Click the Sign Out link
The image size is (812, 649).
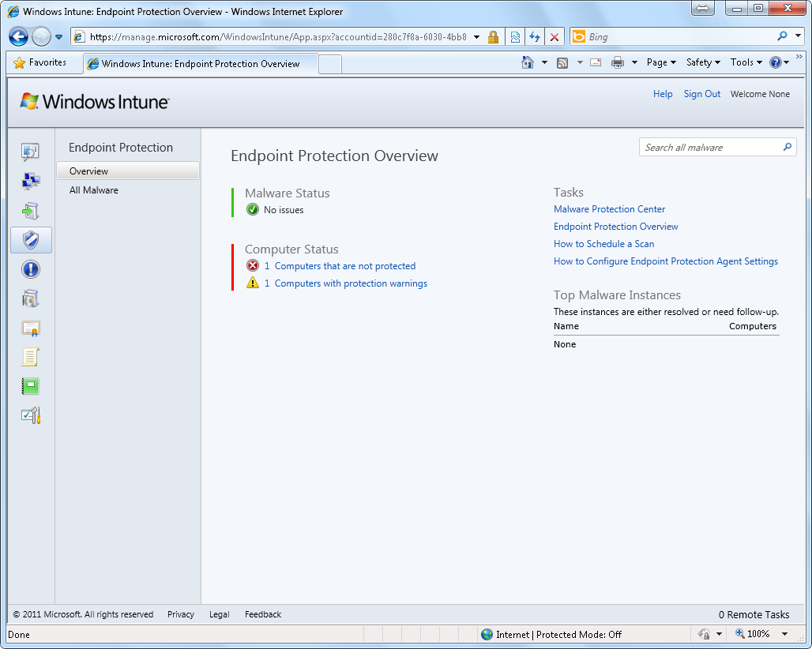click(x=701, y=94)
